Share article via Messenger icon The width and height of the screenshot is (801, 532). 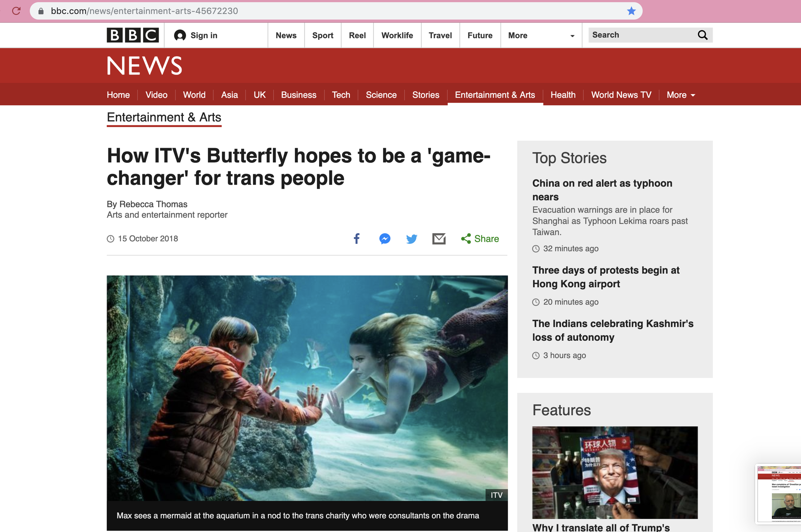click(x=384, y=238)
